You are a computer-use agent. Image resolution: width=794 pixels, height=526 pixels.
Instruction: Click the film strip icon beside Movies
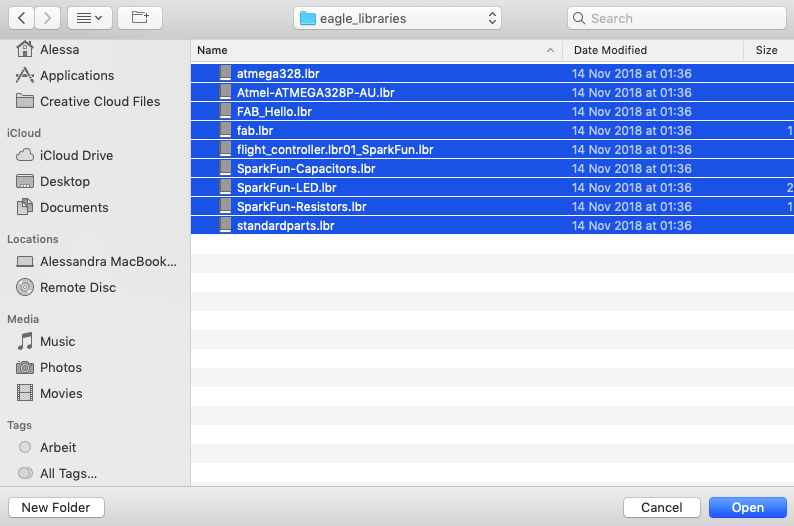pyautogui.click(x=25, y=393)
